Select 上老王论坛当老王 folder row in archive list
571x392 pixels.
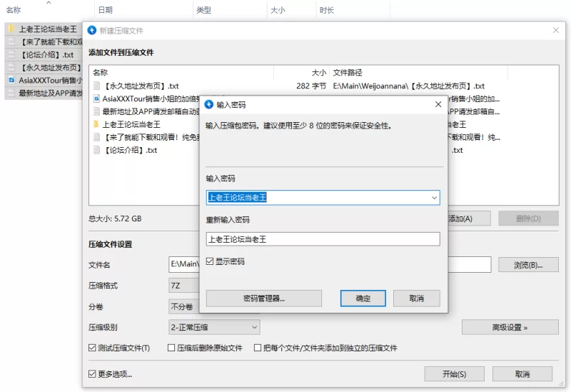[x=145, y=124]
